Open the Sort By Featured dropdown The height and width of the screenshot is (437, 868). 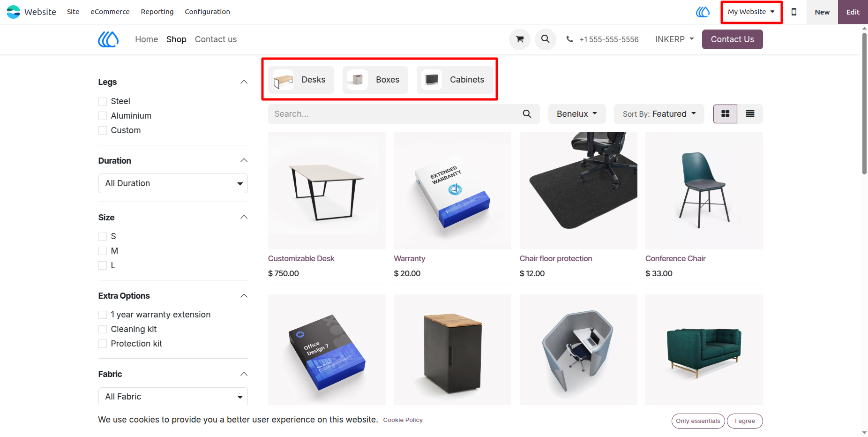click(659, 114)
